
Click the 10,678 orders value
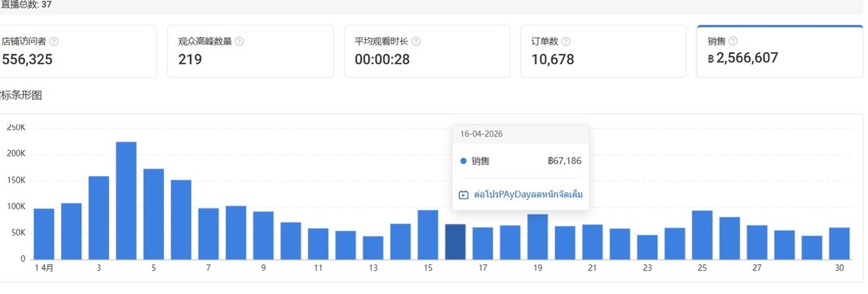click(x=552, y=60)
